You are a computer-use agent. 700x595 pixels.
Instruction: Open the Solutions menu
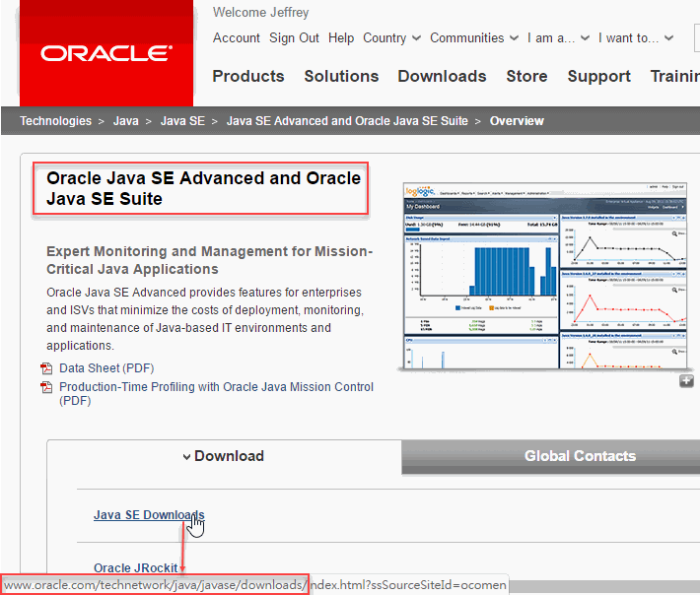point(341,76)
